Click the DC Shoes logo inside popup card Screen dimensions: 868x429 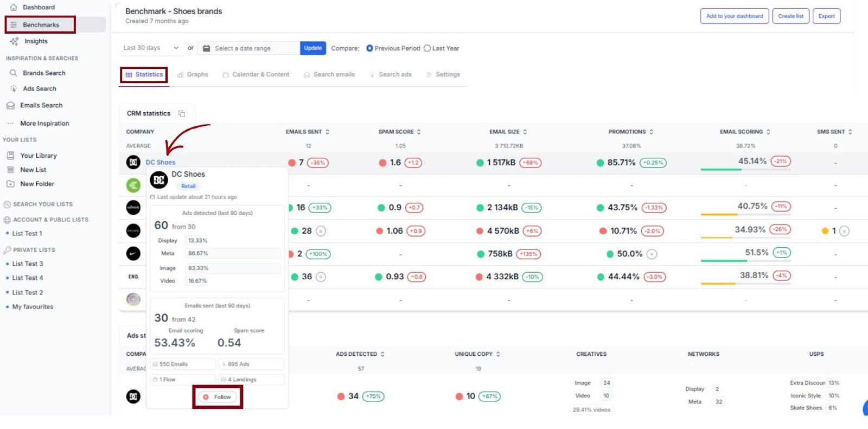pyautogui.click(x=159, y=180)
